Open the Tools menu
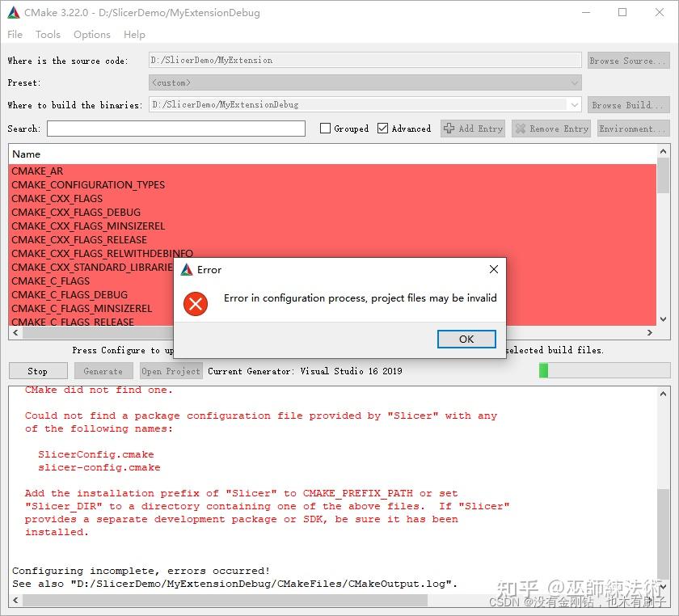The width and height of the screenshot is (679, 616). pos(48,34)
